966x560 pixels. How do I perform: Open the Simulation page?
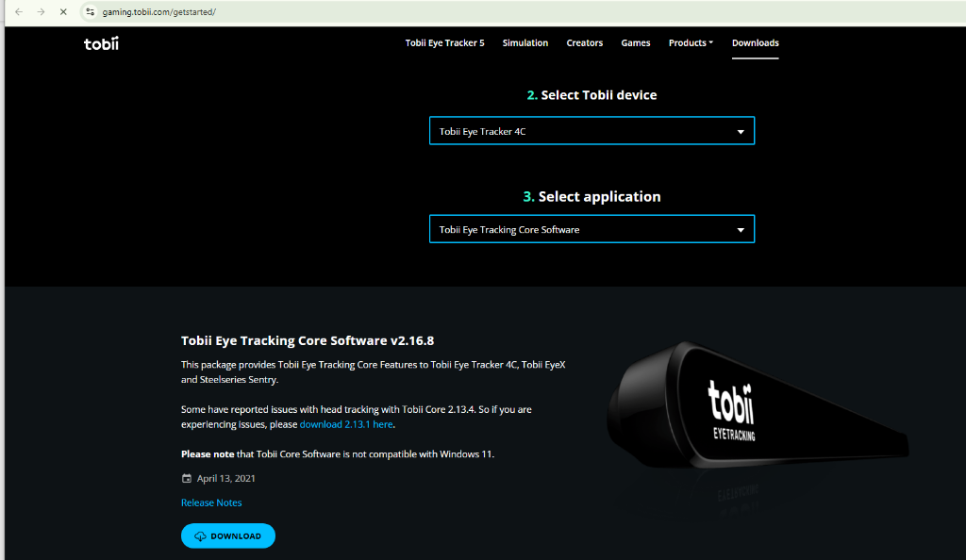(525, 43)
